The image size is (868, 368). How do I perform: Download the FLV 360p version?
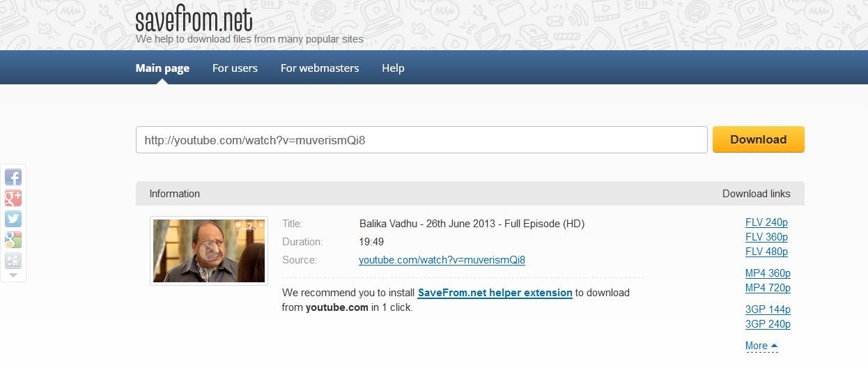click(766, 237)
